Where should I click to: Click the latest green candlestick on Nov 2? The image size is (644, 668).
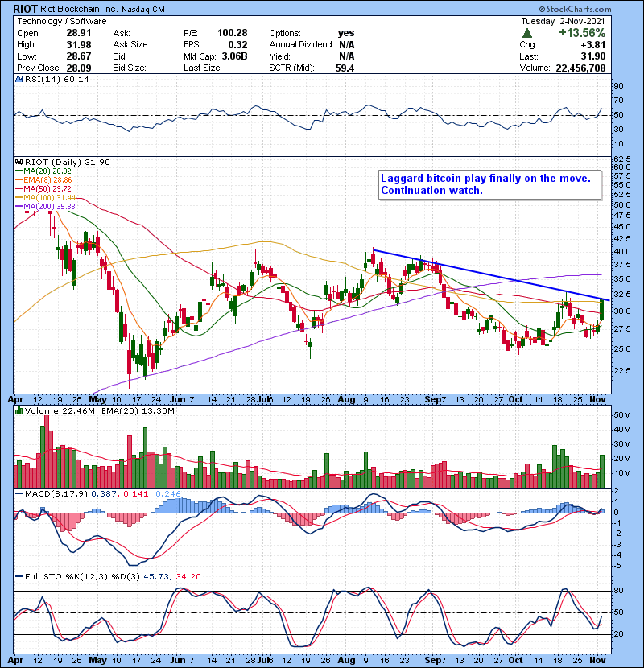602,309
